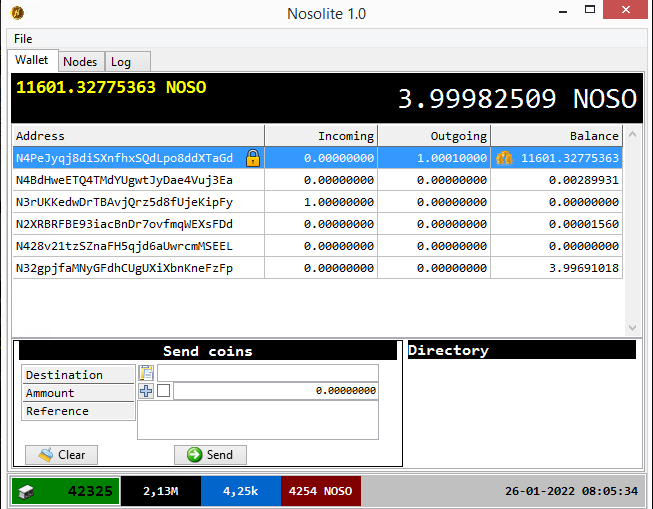Maximize the Nosolite window
This screenshot has height=509, width=653.
590,10
